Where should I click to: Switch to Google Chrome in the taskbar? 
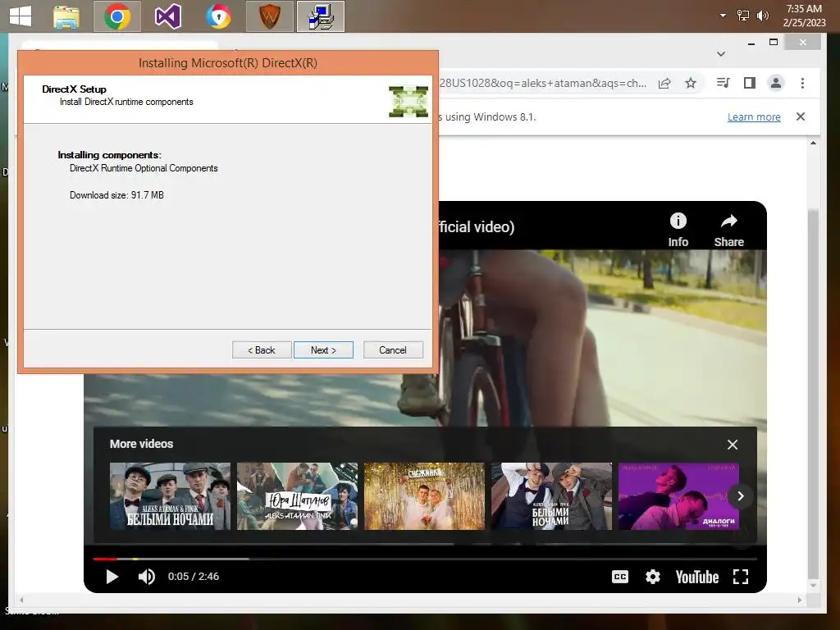[116, 16]
